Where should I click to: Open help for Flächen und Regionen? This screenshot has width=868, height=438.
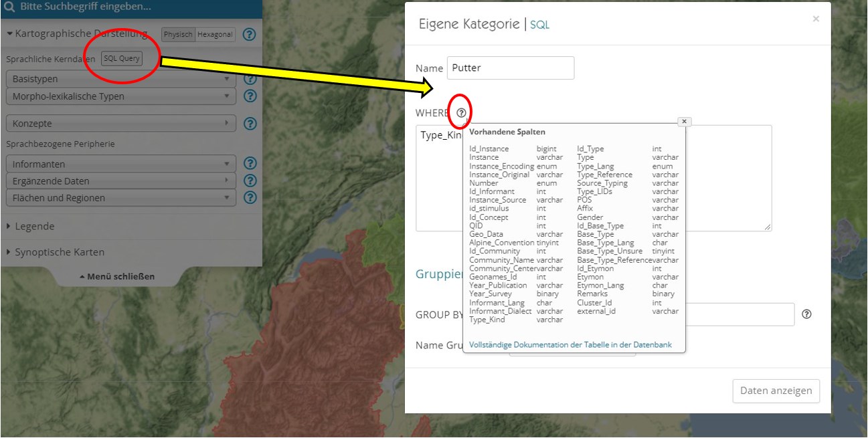pos(250,197)
